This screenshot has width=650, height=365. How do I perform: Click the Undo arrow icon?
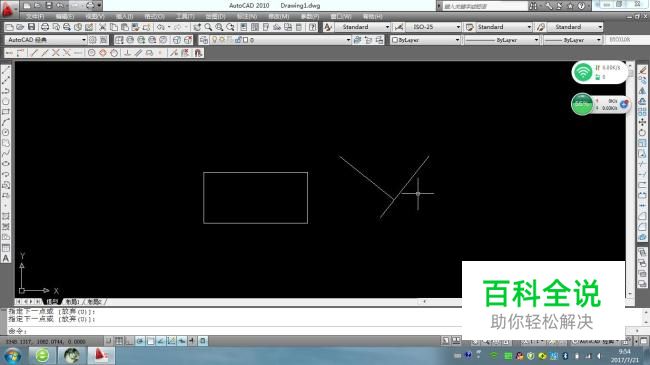[161, 27]
